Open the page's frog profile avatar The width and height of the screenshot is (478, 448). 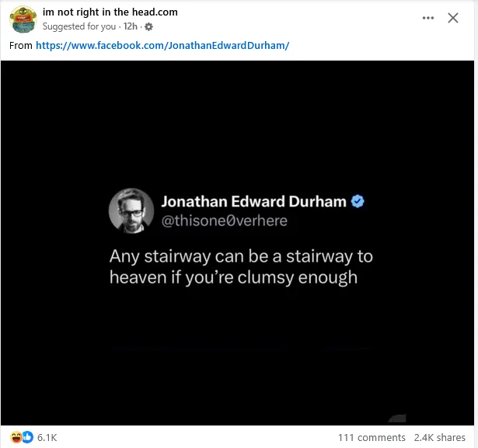23,19
